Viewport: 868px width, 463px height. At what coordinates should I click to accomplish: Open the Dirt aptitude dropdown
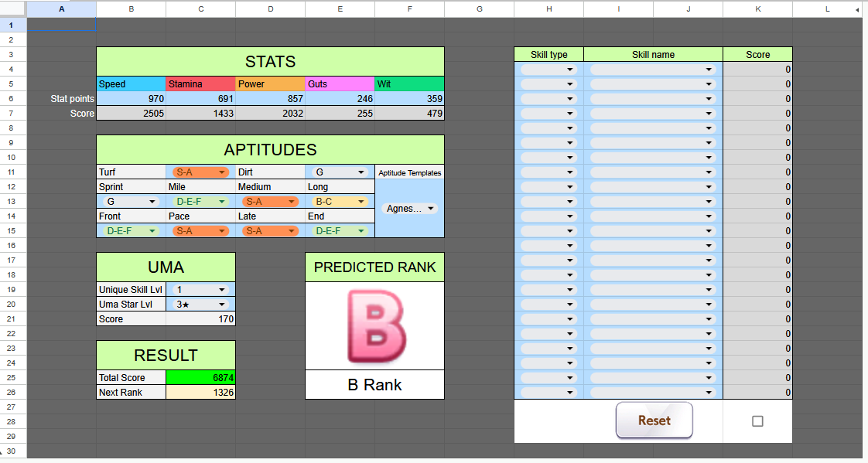coord(340,172)
